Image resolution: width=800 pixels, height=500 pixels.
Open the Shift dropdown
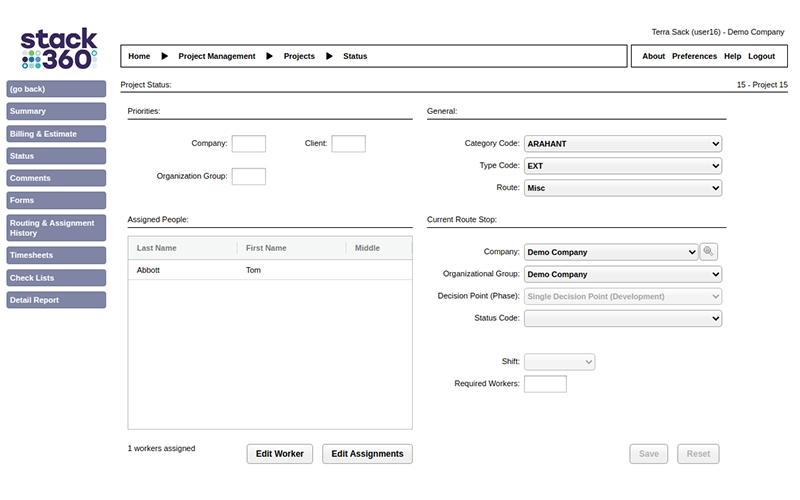[x=559, y=362]
